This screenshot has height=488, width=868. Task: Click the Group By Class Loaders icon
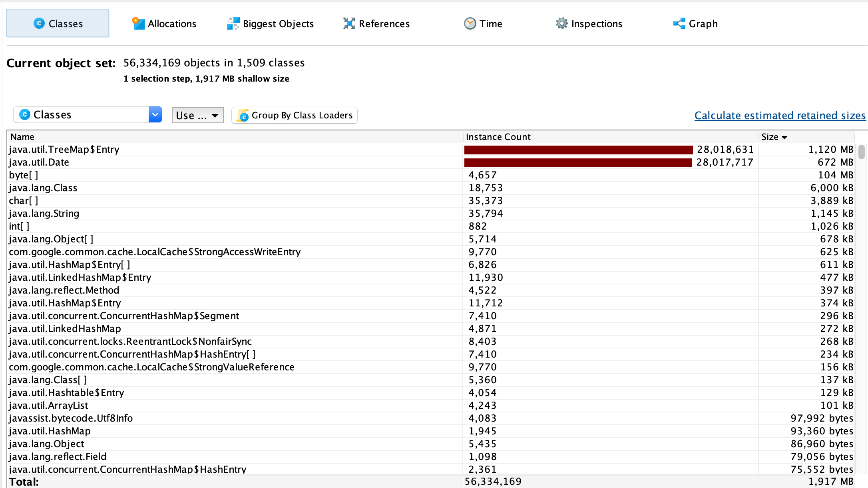243,116
